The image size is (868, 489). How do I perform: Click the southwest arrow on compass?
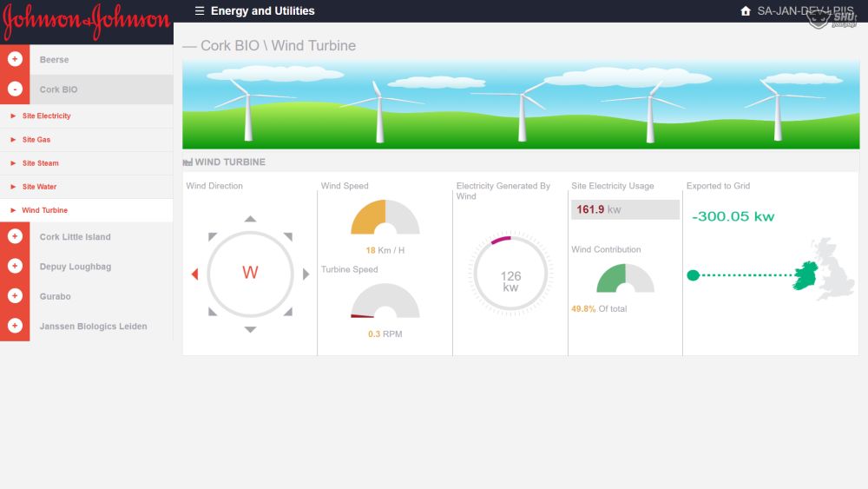[212, 312]
